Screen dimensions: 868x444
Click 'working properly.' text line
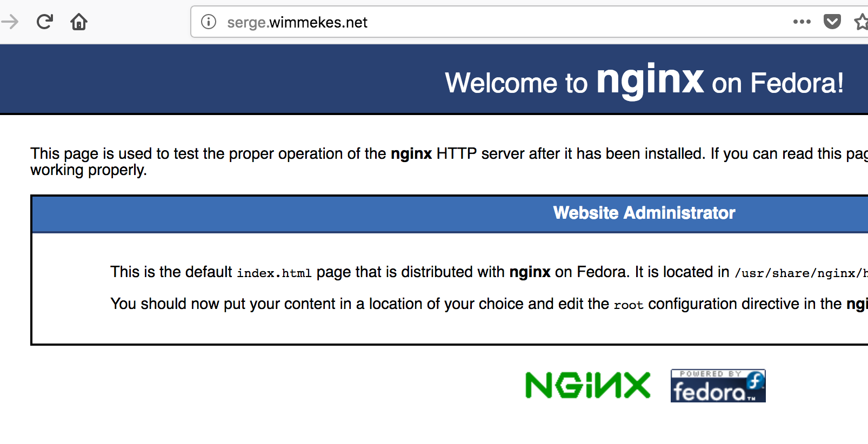click(x=89, y=170)
